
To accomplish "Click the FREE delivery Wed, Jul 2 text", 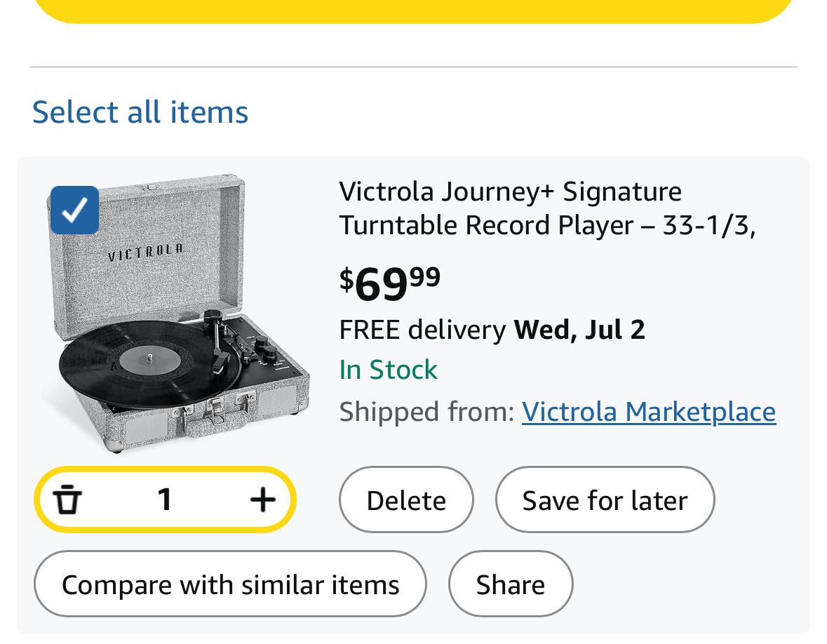I will pos(492,329).
